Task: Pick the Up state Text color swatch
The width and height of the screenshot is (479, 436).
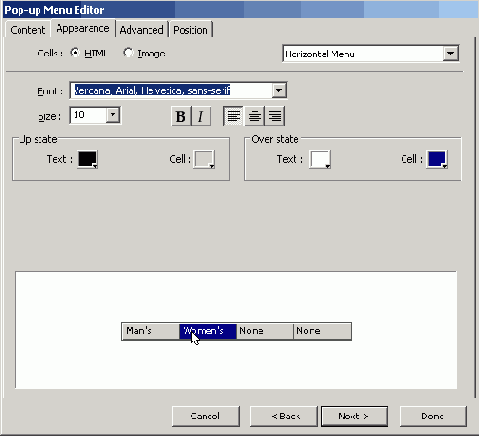Action: 88,159
